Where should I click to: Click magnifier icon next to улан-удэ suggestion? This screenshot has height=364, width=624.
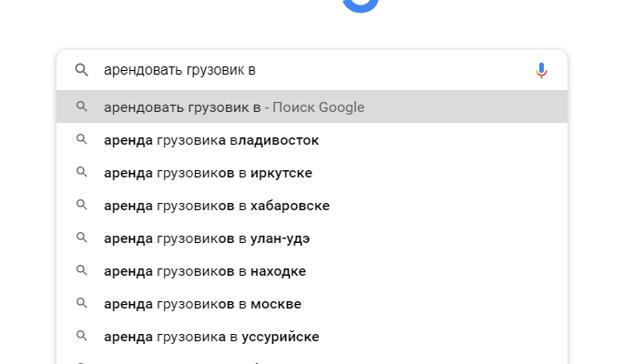pyautogui.click(x=82, y=238)
